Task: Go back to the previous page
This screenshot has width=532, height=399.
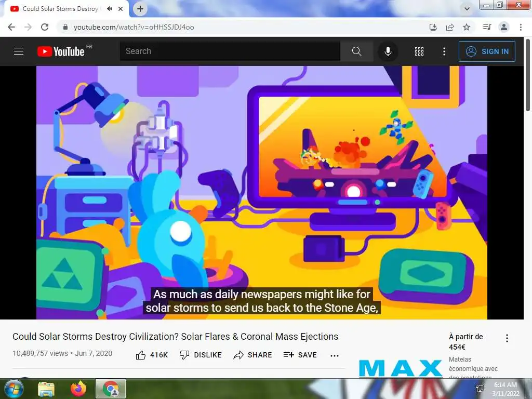Action: coord(11,27)
